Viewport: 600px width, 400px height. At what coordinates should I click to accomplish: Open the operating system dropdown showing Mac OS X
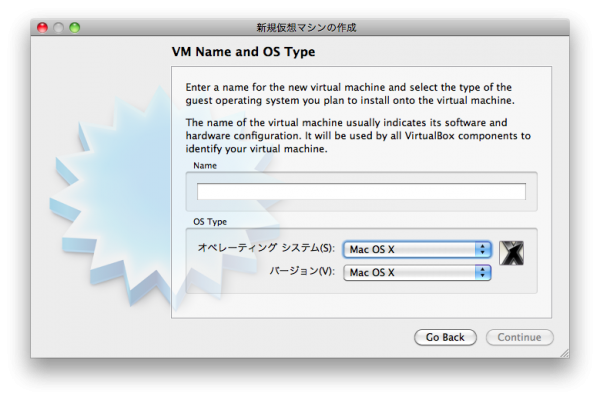pyautogui.click(x=417, y=250)
